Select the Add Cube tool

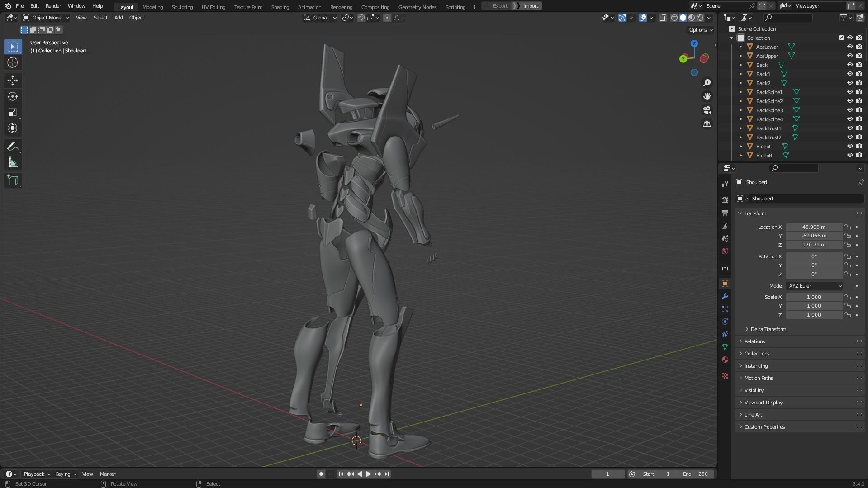(x=13, y=180)
